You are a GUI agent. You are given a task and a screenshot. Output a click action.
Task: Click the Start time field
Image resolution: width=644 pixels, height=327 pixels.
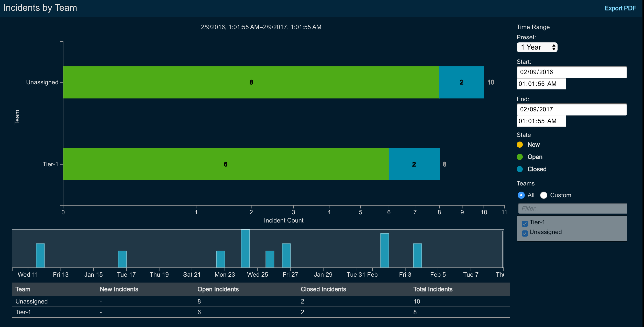tap(541, 84)
